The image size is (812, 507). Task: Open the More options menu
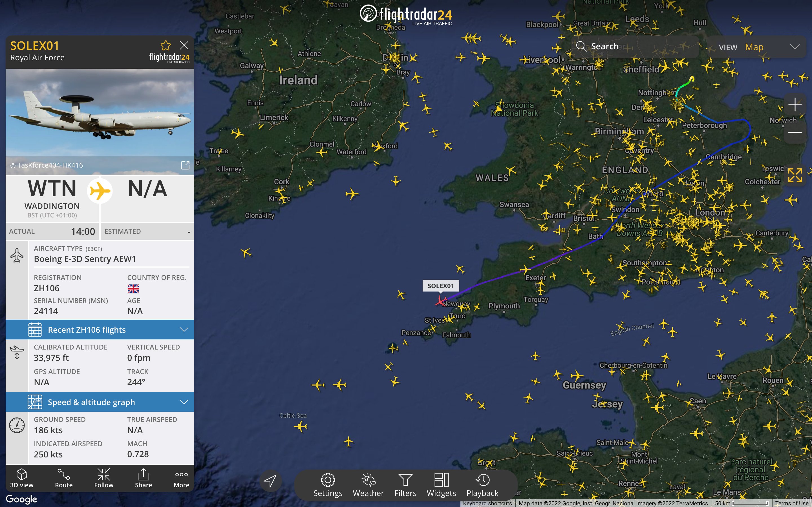pyautogui.click(x=181, y=478)
